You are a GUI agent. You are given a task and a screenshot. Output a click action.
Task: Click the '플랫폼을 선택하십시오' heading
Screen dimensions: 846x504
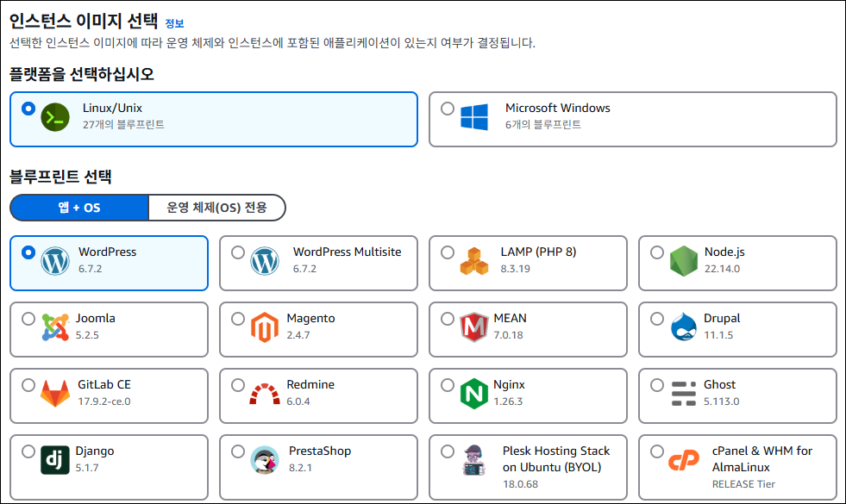point(81,74)
